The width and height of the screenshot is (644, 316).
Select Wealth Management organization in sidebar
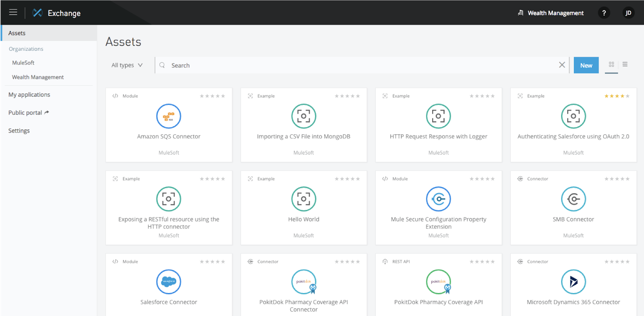click(38, 77)
